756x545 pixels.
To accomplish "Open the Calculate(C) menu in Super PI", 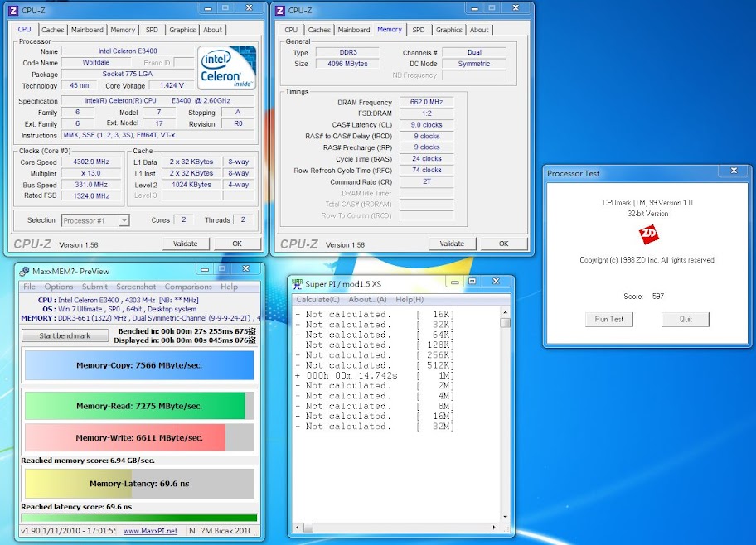I will tap(317, 300).
